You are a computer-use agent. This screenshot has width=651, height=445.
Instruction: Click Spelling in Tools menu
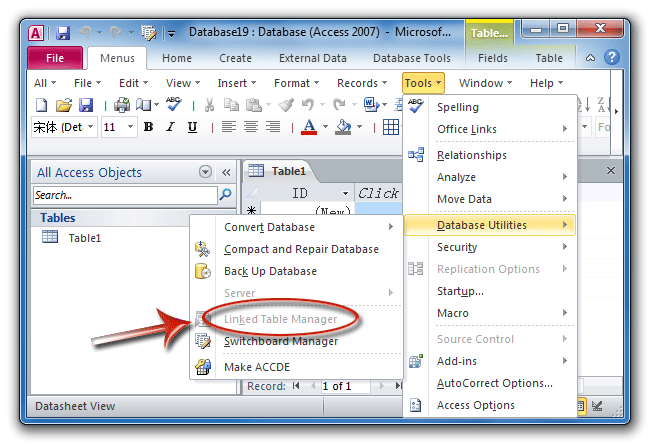click(490, 107)
